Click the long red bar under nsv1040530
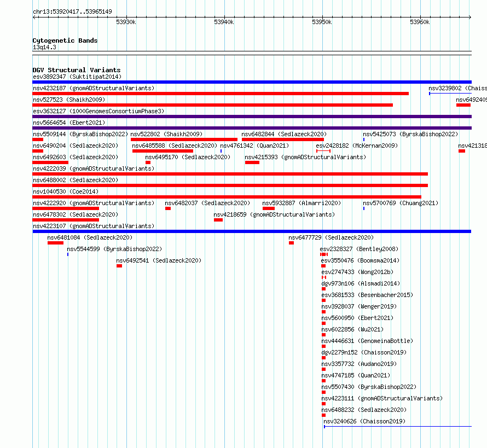 (227, 197)
